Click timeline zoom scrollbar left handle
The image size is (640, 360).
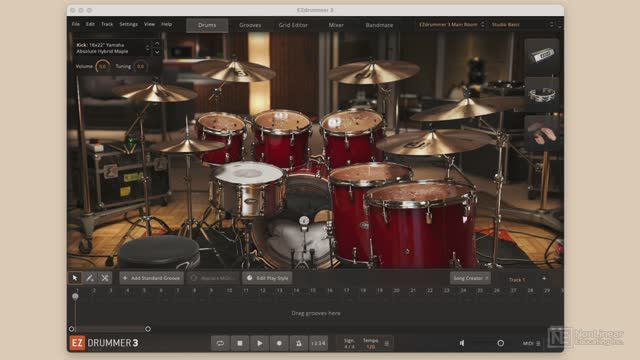click(71, 329)
